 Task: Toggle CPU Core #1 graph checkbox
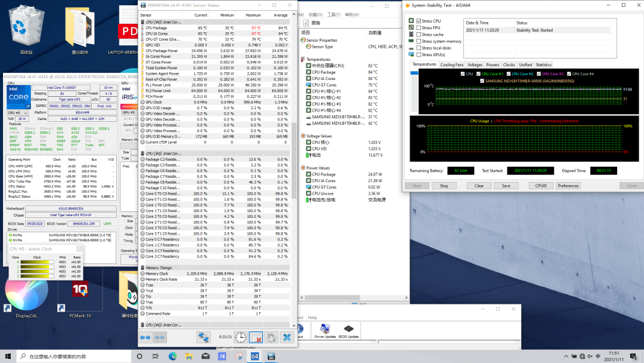click(x=478, y=74)
